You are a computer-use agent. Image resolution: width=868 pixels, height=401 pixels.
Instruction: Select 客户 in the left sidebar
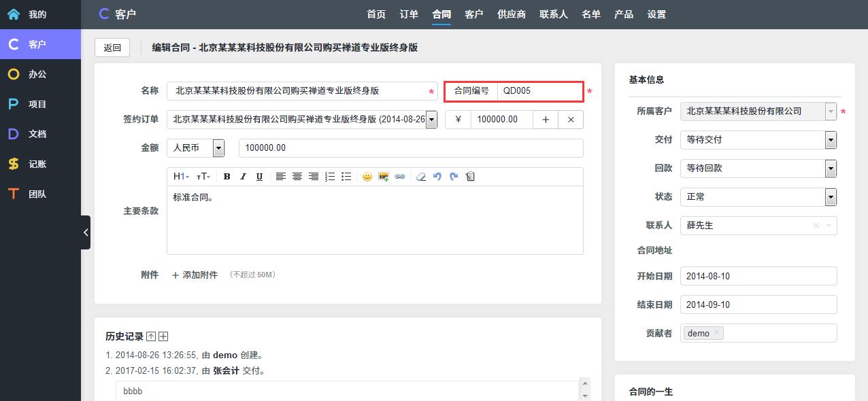pyautogui.click(x=40, y=44)
